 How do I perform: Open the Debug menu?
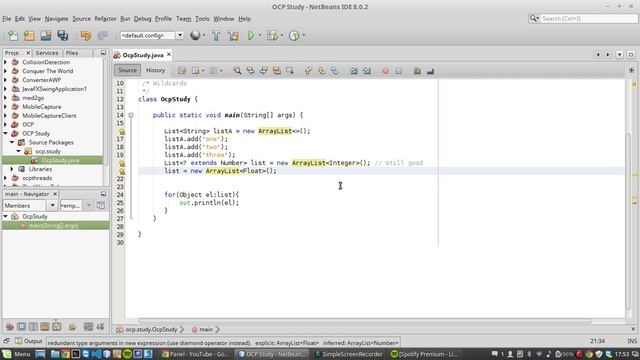[x=142, y=19]
